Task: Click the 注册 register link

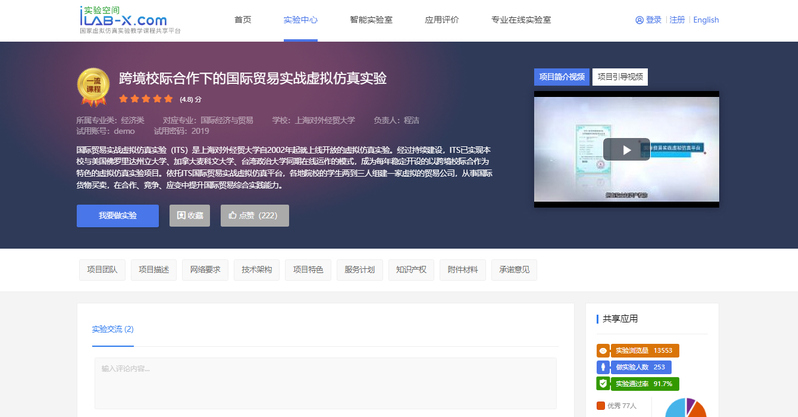Action: click(677, 20)
